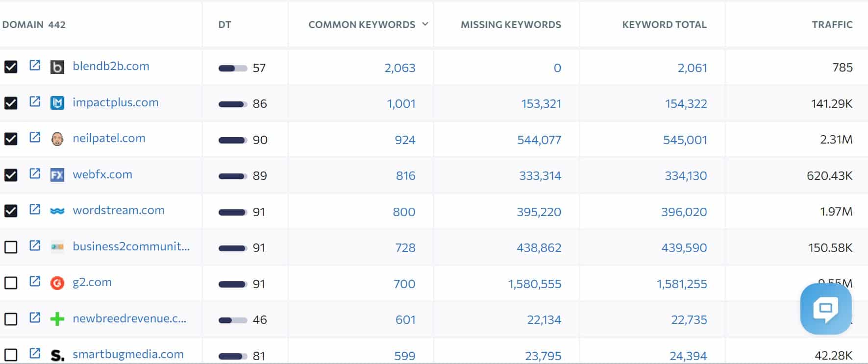Click missing keywords value 153,321

coord(541,104)
